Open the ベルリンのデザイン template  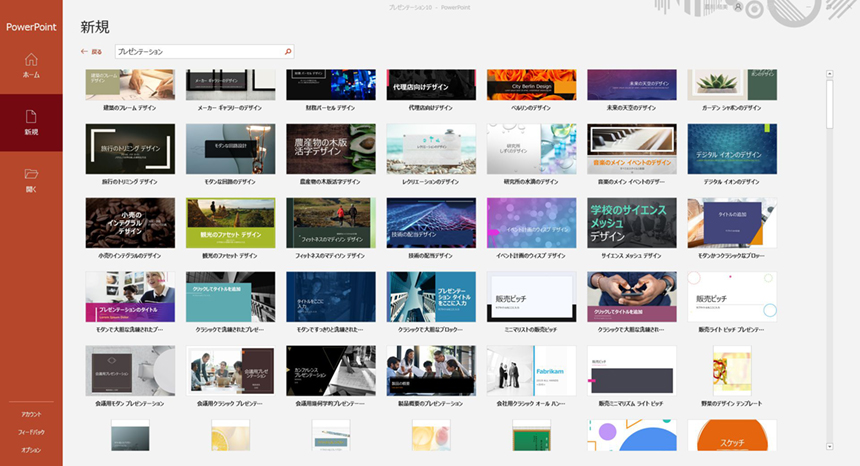pyautogui.click(x=531, y=84)
